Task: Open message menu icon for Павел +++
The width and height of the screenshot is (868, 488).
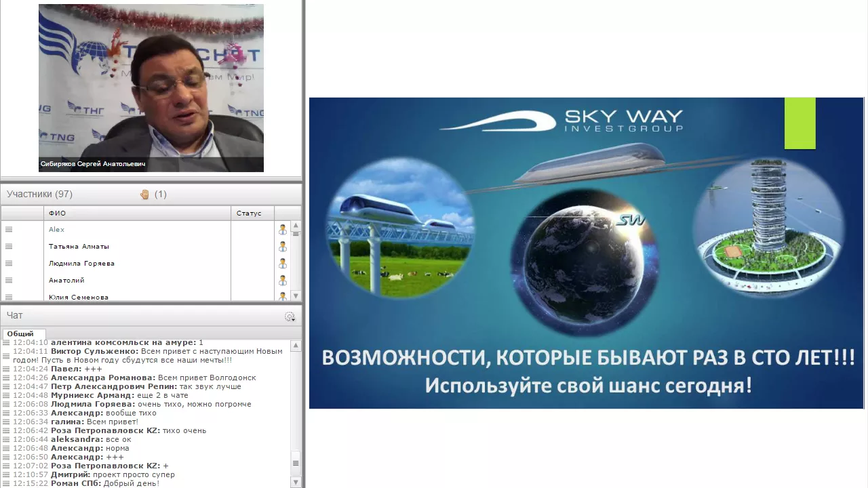Action: 7,369
